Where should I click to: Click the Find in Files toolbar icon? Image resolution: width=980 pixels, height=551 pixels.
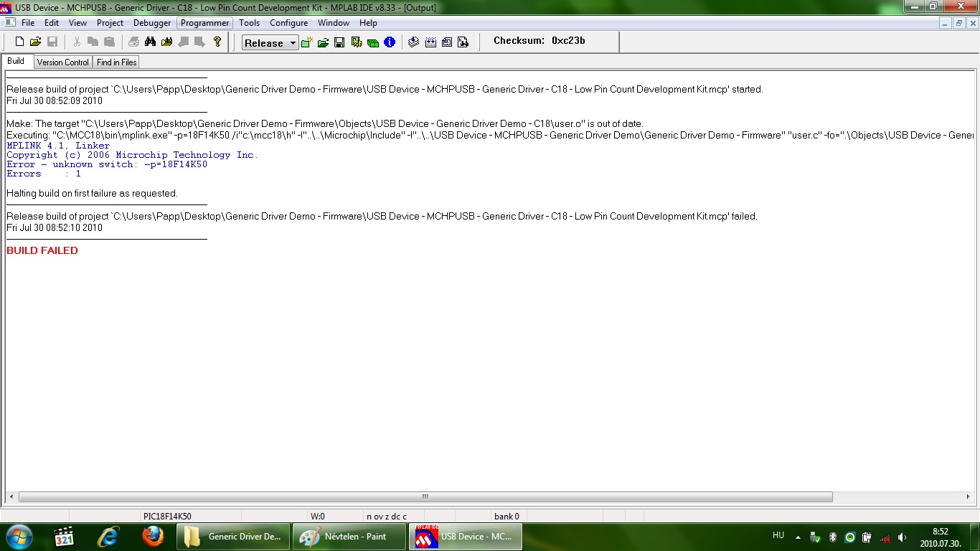coord(167,42)
